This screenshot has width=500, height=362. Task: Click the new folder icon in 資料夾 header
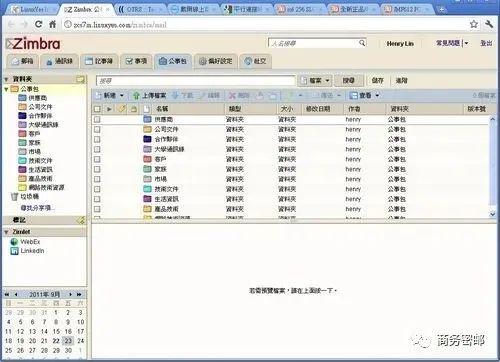point(80,79)
